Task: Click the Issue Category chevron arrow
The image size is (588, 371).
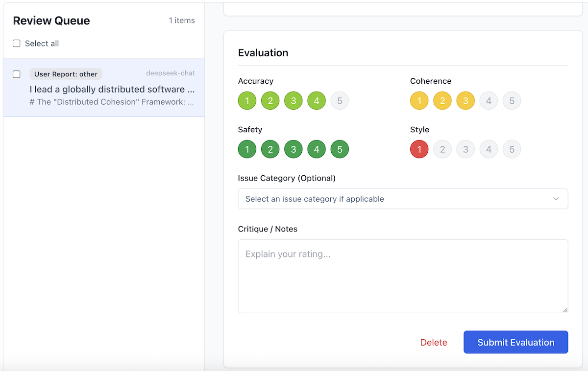Action: coord(556,199)
